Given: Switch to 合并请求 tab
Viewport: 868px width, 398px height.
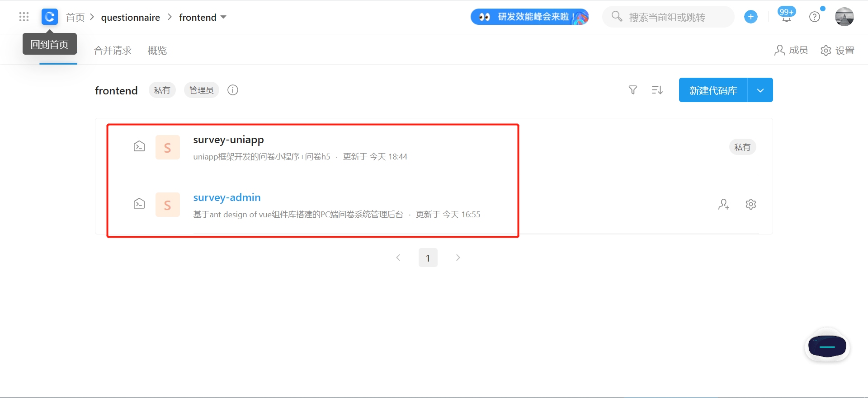Looking at the screenshot, I should (x=113, y=51).
